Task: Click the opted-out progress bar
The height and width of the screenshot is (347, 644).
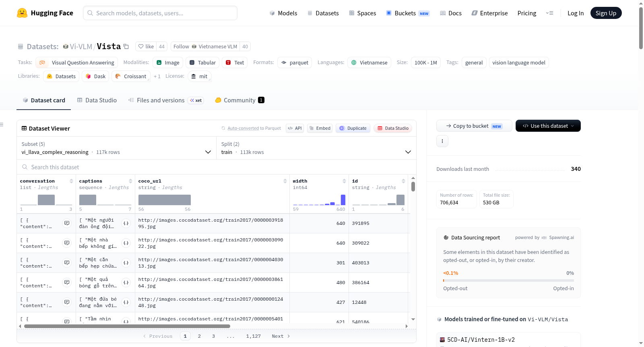Action: click(x=508, y=281)
